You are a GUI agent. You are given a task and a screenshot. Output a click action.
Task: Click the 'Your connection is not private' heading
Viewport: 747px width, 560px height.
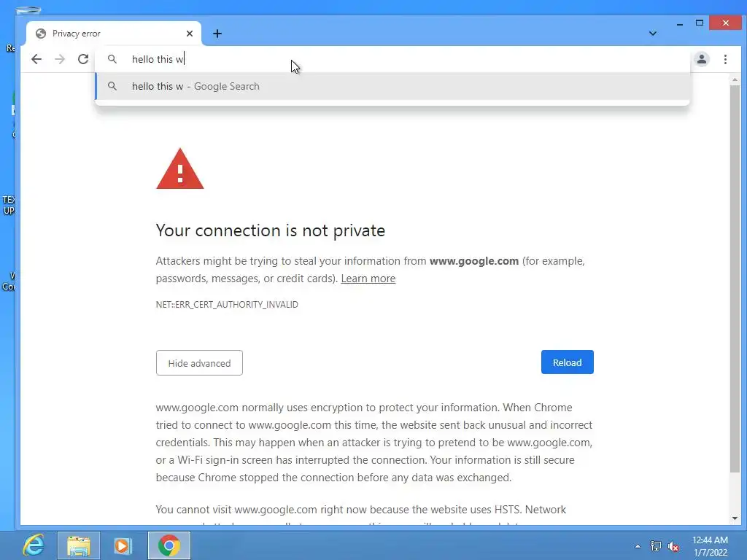coord(271,230)
